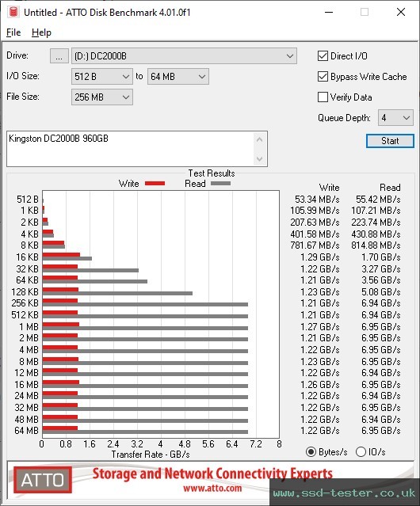
Task: Click the 5.08 GB/s read value
Action: tap(381, 291)
